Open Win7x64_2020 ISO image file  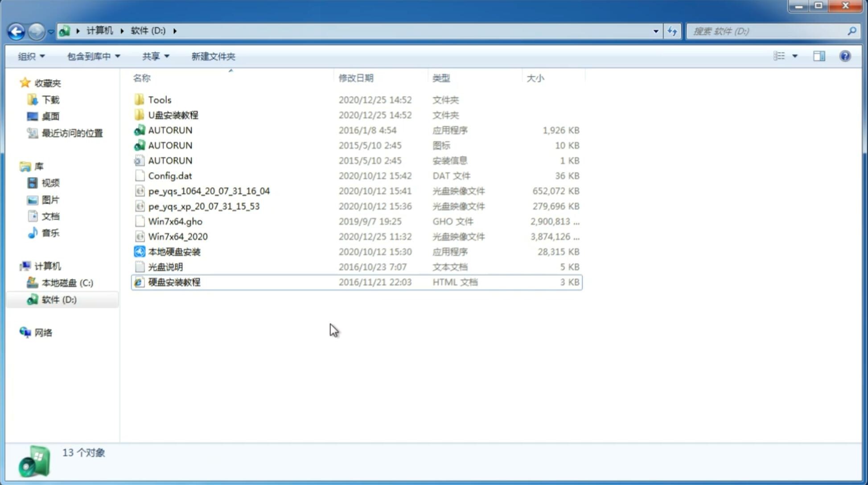point(177,236)
